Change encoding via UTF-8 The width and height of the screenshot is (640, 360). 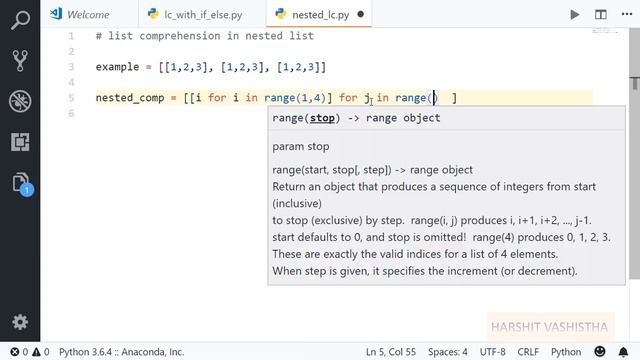492,352
